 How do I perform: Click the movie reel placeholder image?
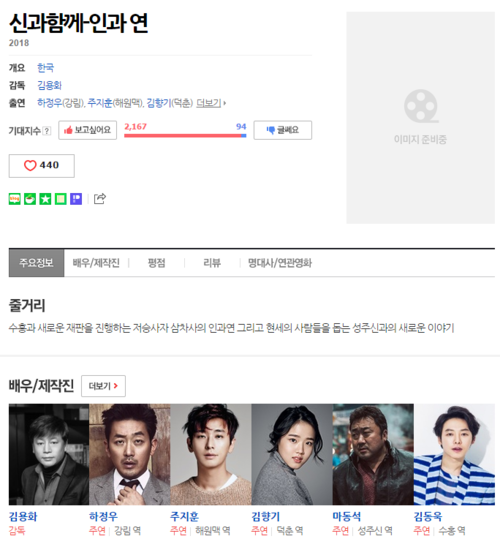[420, 118]
